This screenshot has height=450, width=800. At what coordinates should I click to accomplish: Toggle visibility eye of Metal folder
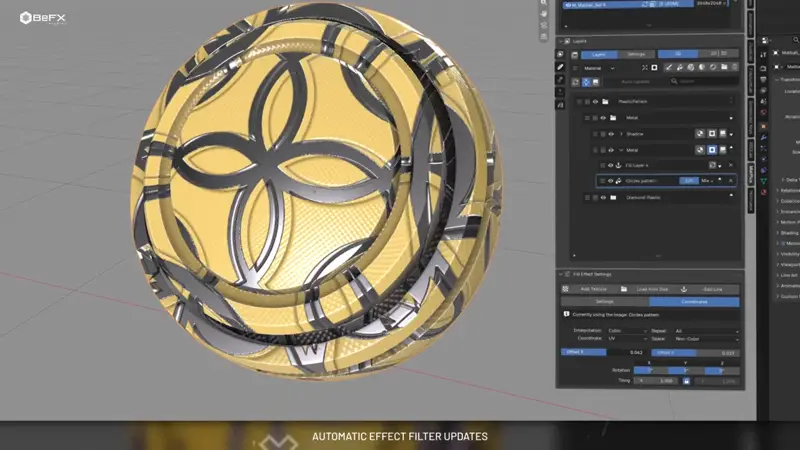pyautogui.click(x=603, y=118)
